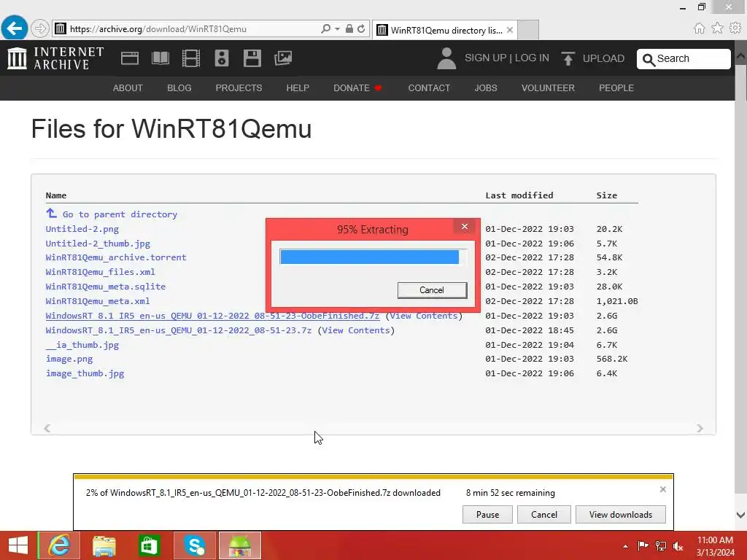The width and height of the screenshot is (747, 560).
Task: View Contents of the 08-51-23.7z archive
Action: click(x=356, y=330)
